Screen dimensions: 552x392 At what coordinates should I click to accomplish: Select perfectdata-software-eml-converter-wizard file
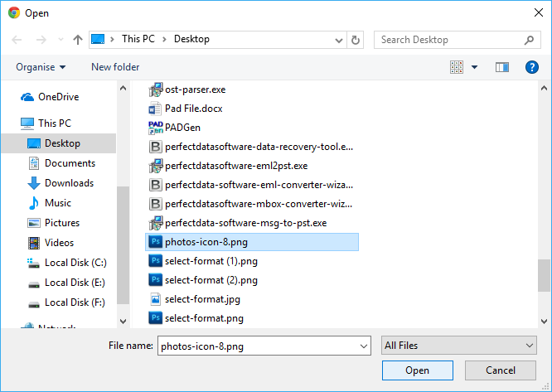click(x=259, y=185)
